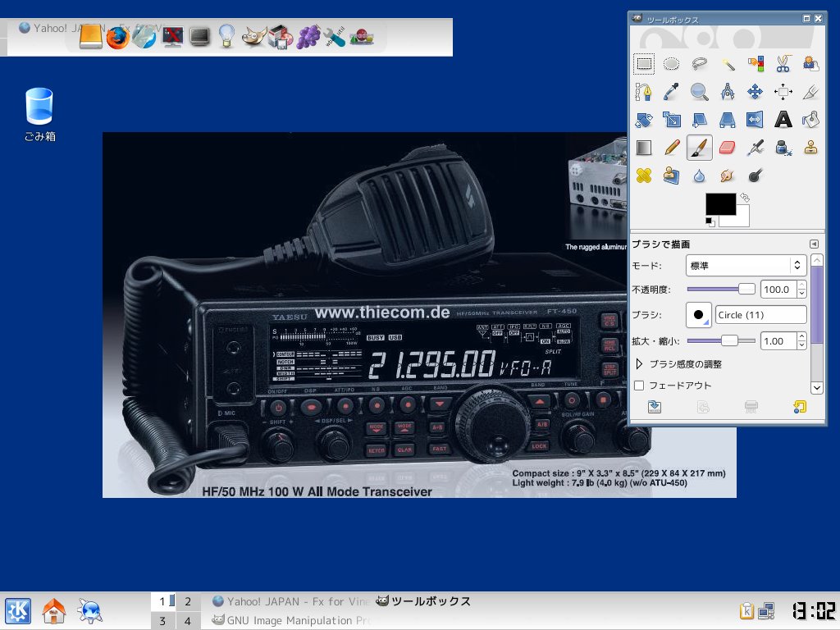Select the Bucket Fill tool
This screenshot has height=630, width=840.
point(811,119)
